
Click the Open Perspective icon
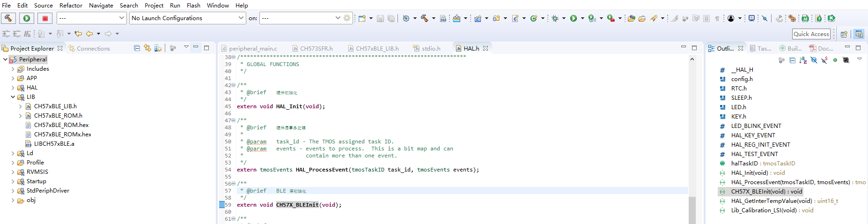(844, 34)
